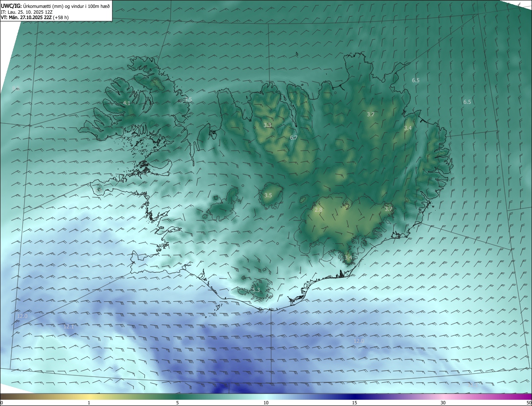532x406 pixels.
Task: Click the UWC/IG Úrkomumætti map title
Action: click(55, 5)
